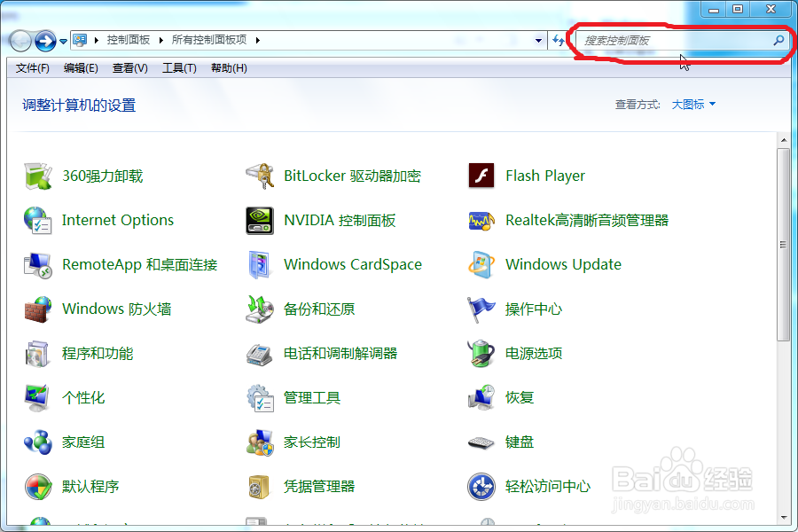Open 轻松访问中心
The width and height of the screenshot is (798, 532).
tap(552, 486)
